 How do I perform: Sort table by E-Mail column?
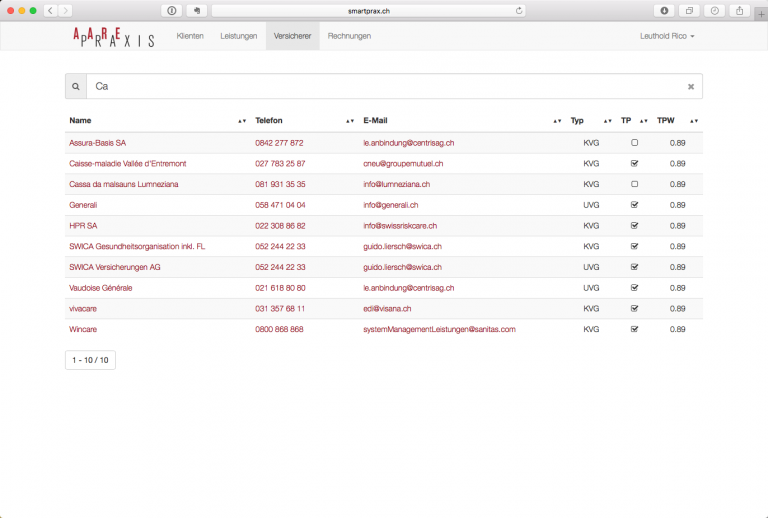tap(557, 121)
